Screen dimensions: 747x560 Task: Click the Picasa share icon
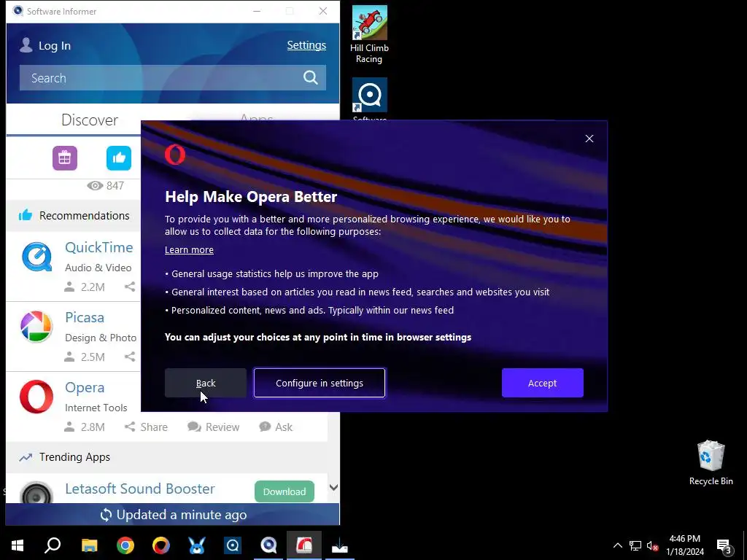pos(130,357)
